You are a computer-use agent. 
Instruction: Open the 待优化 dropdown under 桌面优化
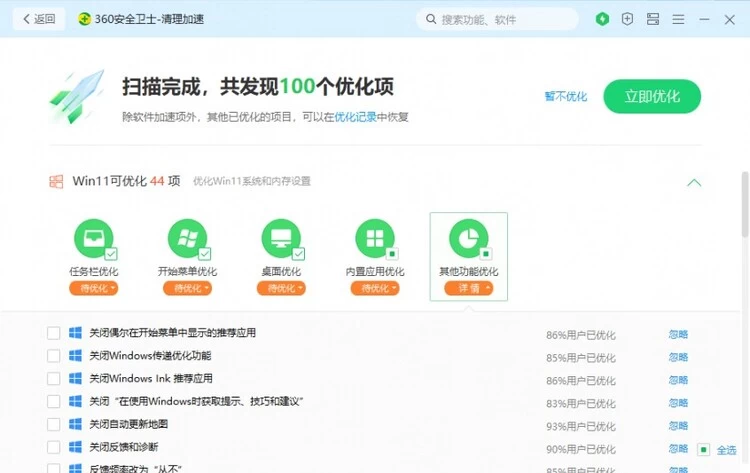(281, 288)
